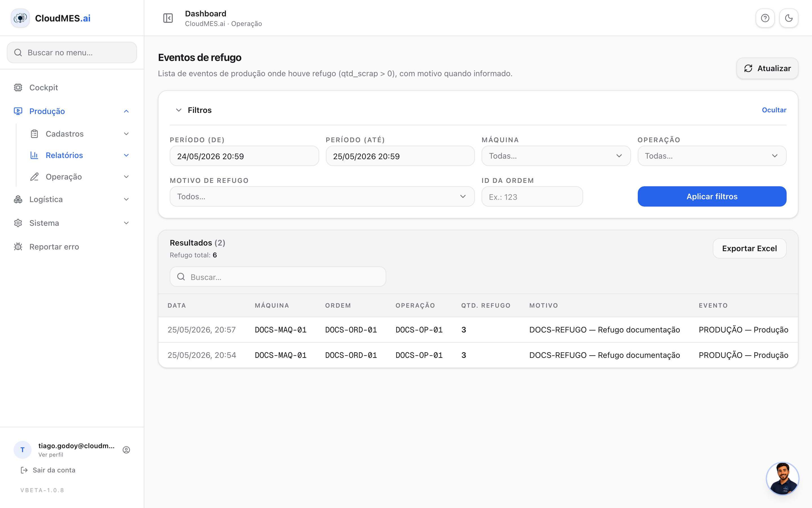Open the Reportar erro menu item
The height and width of the screenshot is (508, 812).
tap(72, 247)
